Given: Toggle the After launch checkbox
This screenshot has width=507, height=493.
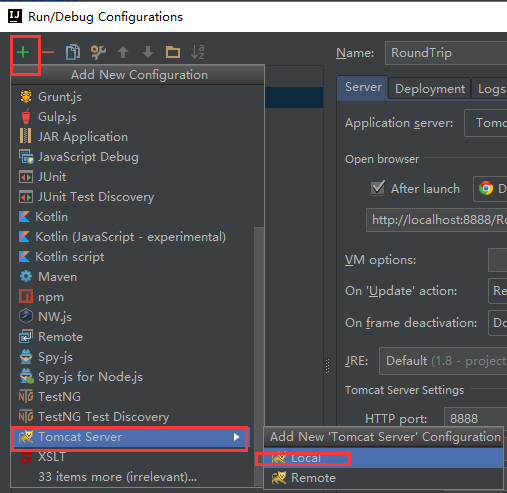Looking at the screenshot, I should (378, 188).
